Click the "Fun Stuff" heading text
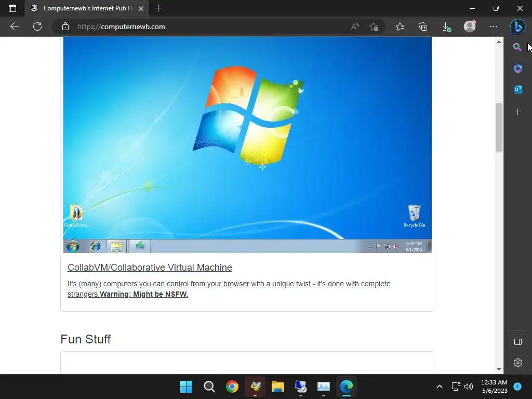This screenshot has height=399, width=532. tap(86, 339)
